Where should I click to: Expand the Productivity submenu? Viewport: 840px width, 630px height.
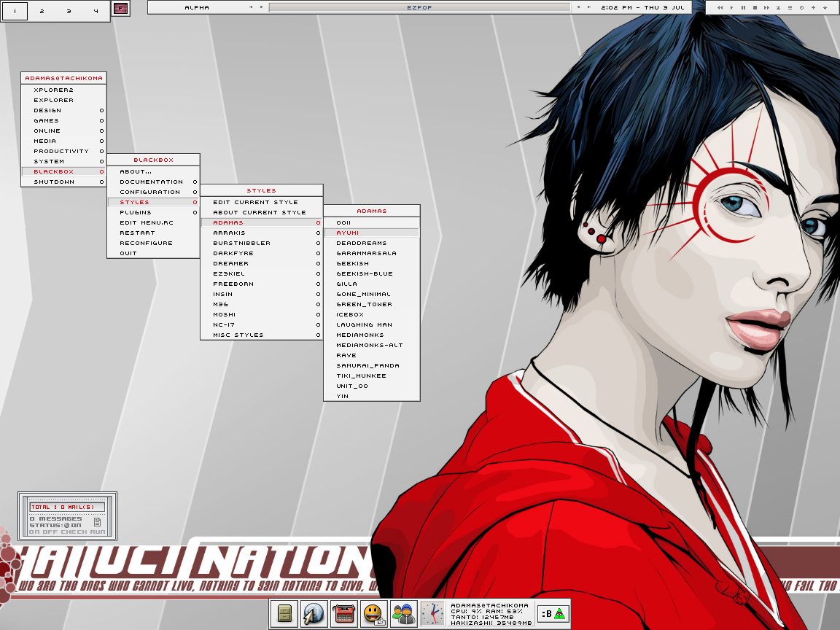[63, 151]
